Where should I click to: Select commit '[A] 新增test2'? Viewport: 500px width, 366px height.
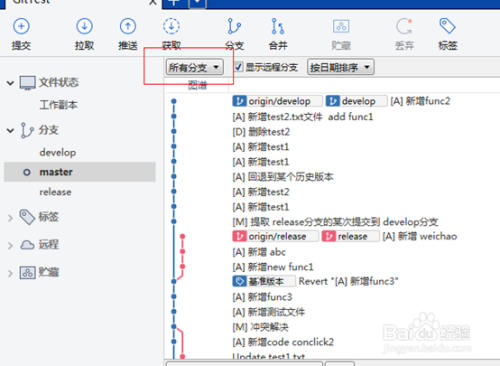click(x=261, y=192)
